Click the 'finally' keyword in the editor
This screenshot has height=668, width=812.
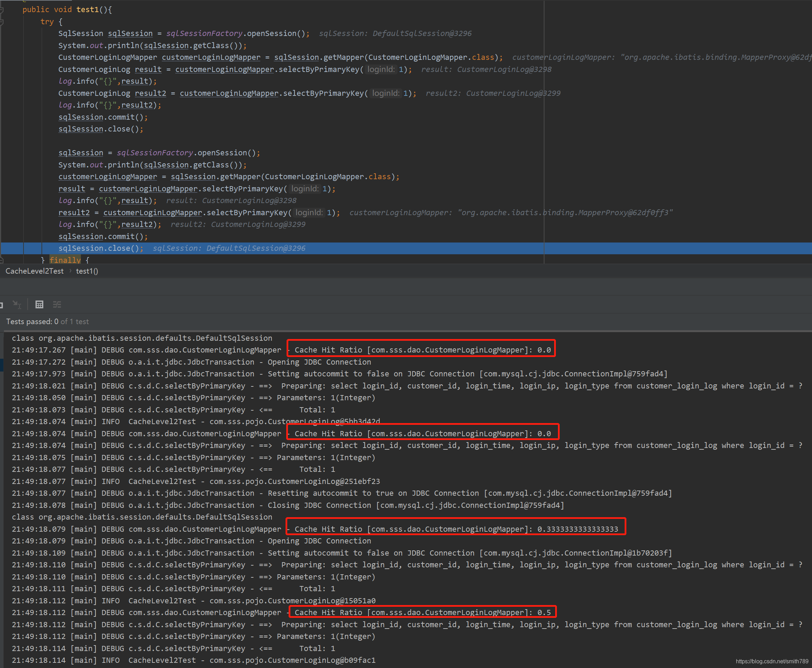coord(65,260)
